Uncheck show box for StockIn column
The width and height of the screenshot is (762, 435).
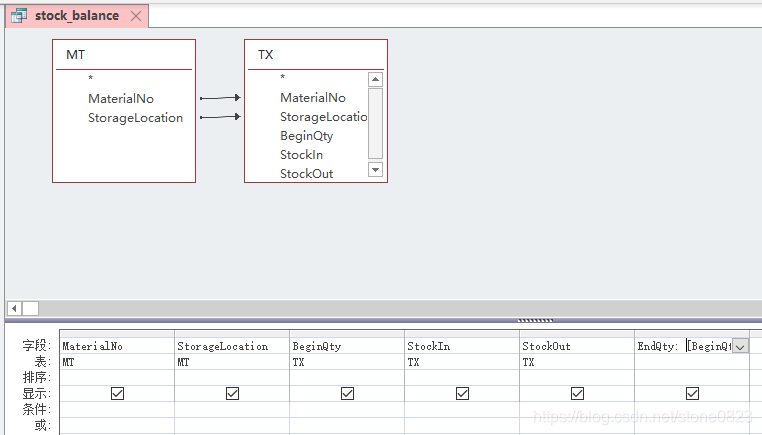[463, 393]
